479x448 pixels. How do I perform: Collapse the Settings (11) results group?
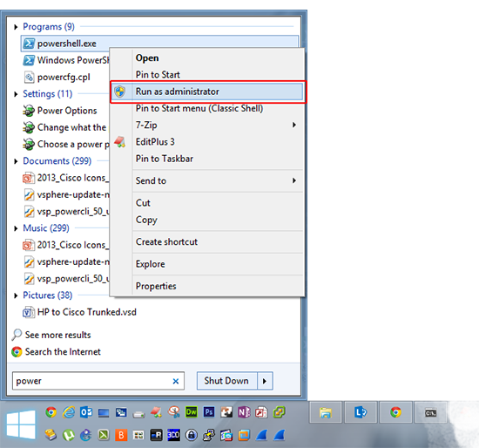coord(16,94)
